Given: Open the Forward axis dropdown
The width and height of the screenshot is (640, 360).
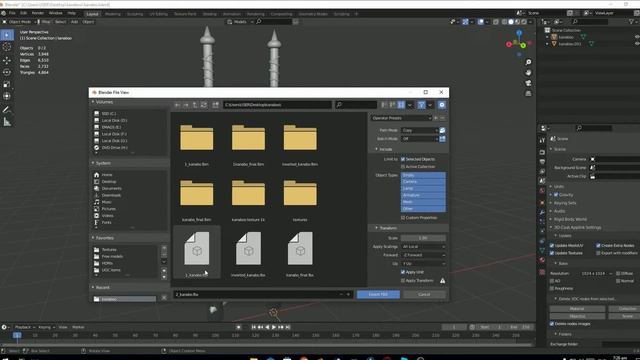Looking at the screenshot, I should (423, 255).
